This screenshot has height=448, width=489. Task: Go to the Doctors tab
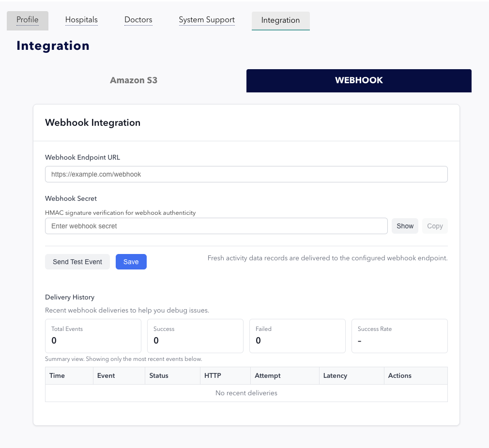coord(138,20)
